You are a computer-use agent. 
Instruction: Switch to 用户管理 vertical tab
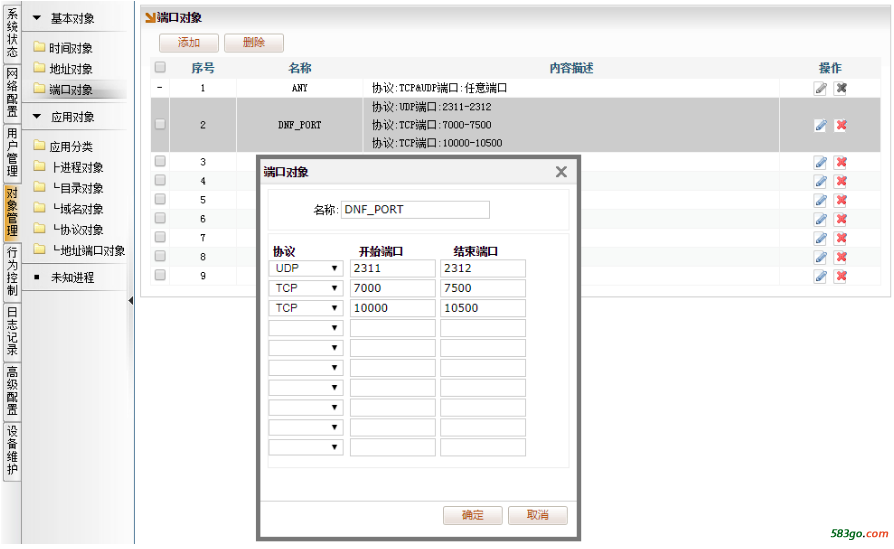tap(12, 152)
